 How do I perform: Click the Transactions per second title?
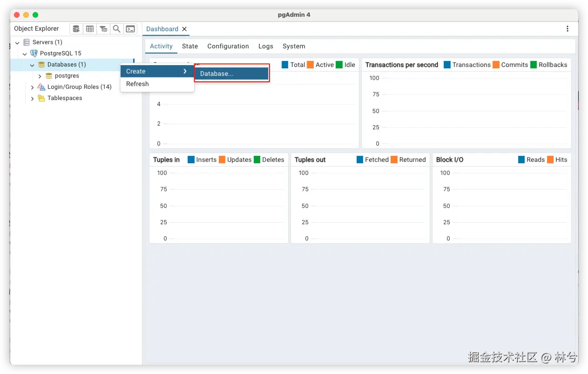point(402,65)
